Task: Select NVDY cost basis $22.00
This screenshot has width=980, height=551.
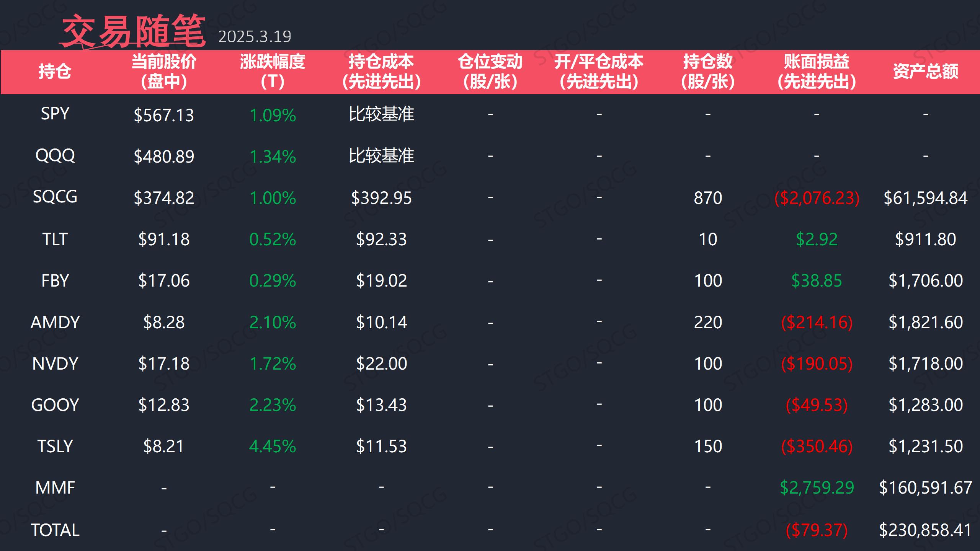Action: click(x=381, y=364)
